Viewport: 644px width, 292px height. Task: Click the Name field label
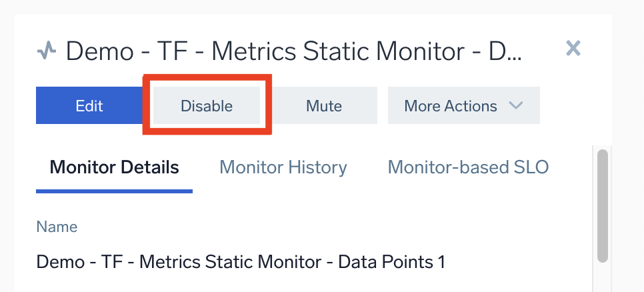[x=57, y=227]
